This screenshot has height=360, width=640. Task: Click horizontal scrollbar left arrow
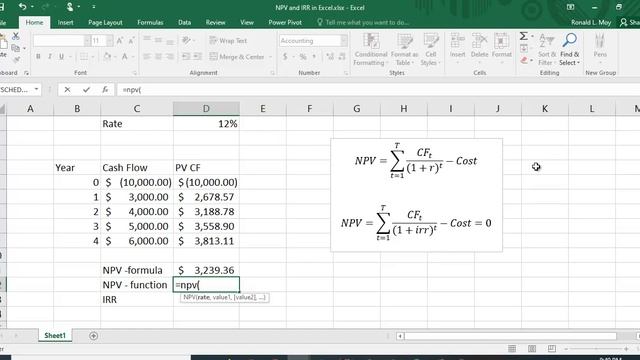coord(400,336)
